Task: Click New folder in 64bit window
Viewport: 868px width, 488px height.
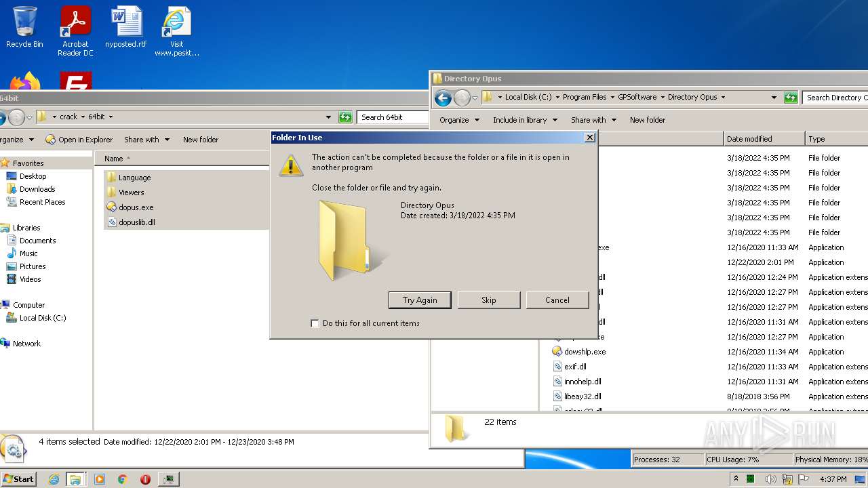Action: point(201,140)
